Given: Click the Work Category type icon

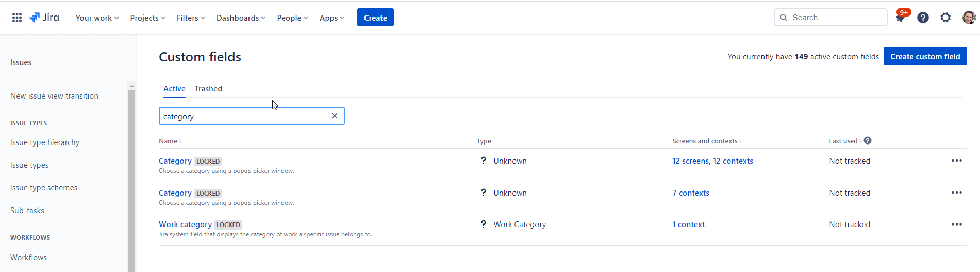Looking at the screenshot, I should 484,224.
